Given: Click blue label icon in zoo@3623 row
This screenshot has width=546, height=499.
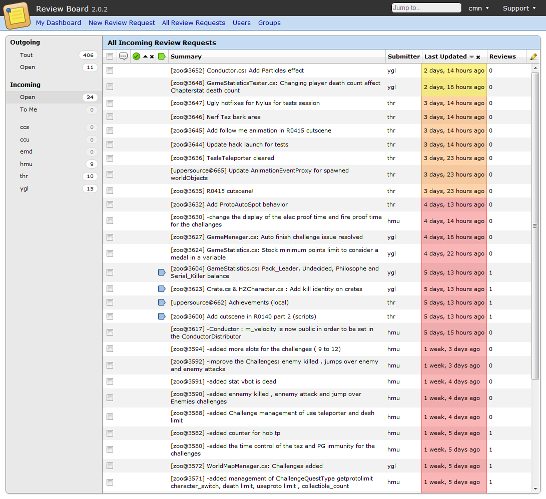Looking at the screenshot, I should 162,289.
